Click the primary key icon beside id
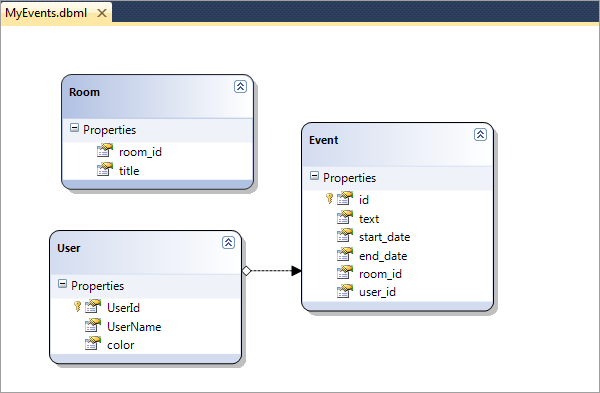The image size is (600, 393). tap(329, 198)
